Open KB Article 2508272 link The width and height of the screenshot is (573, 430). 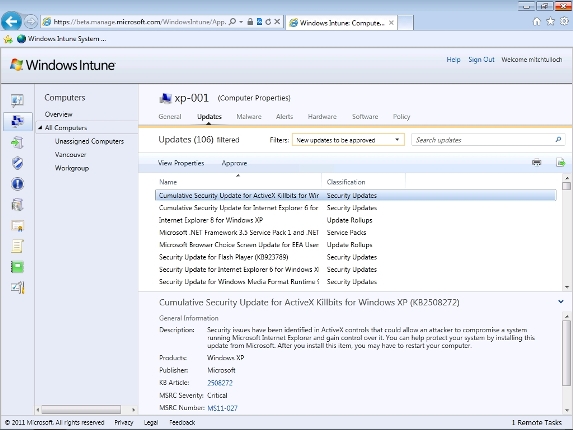[220, 383]
